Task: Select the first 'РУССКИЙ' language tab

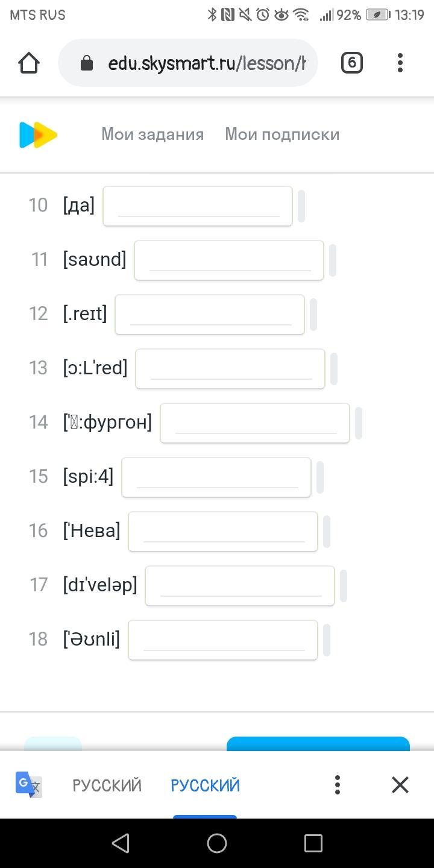Action: coord(107,785)
